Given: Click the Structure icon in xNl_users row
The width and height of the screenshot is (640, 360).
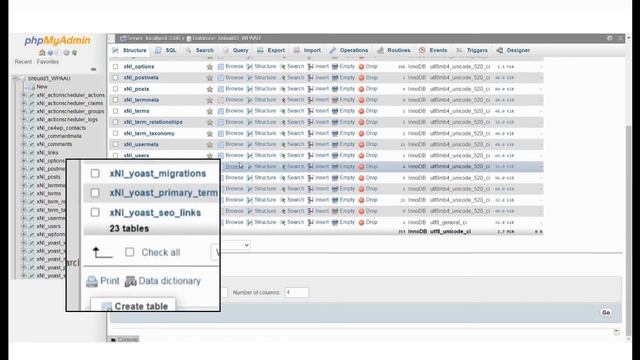Looking at the screenshot, I should [x=250, y=156].
